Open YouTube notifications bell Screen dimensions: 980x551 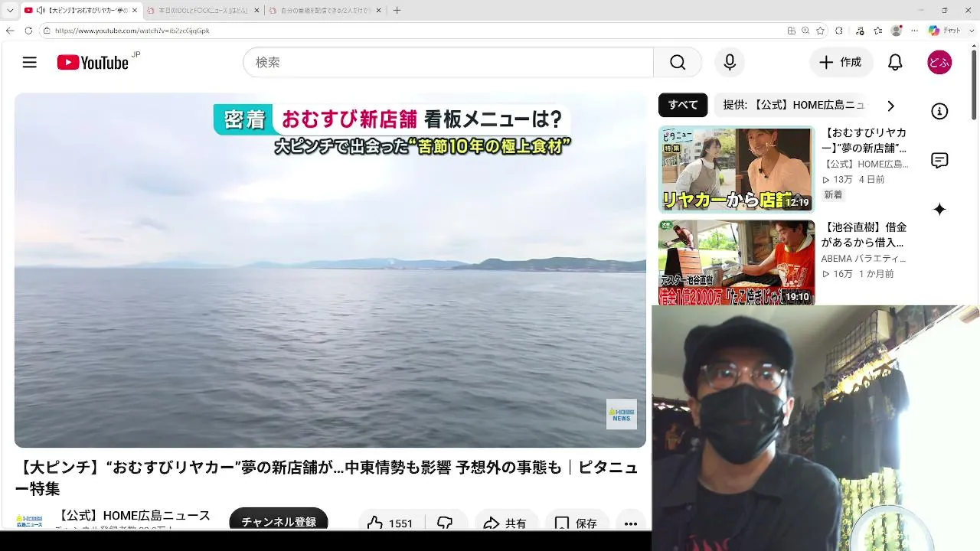tap(895, 63)
